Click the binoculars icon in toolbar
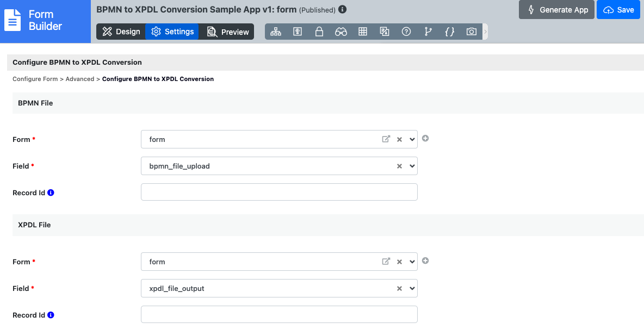 [x=341, y=32]
